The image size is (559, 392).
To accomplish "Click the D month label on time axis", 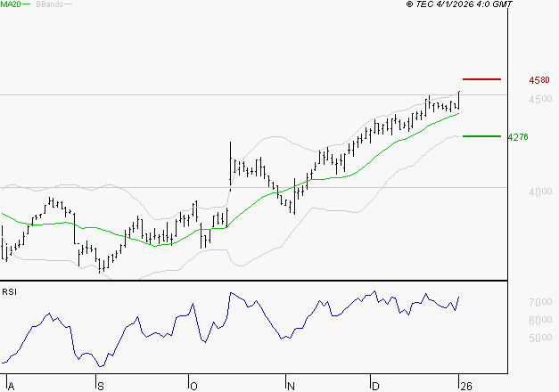I will [x=375, y=387].
